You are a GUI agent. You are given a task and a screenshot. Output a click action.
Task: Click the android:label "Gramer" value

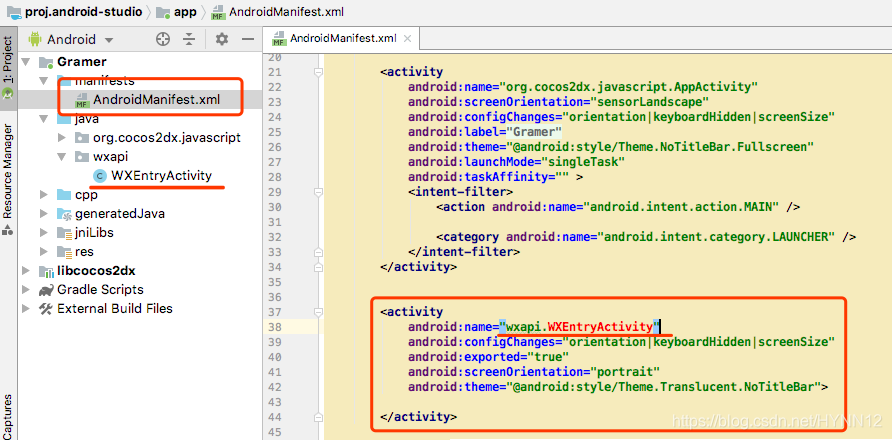(x=534, y=131)
